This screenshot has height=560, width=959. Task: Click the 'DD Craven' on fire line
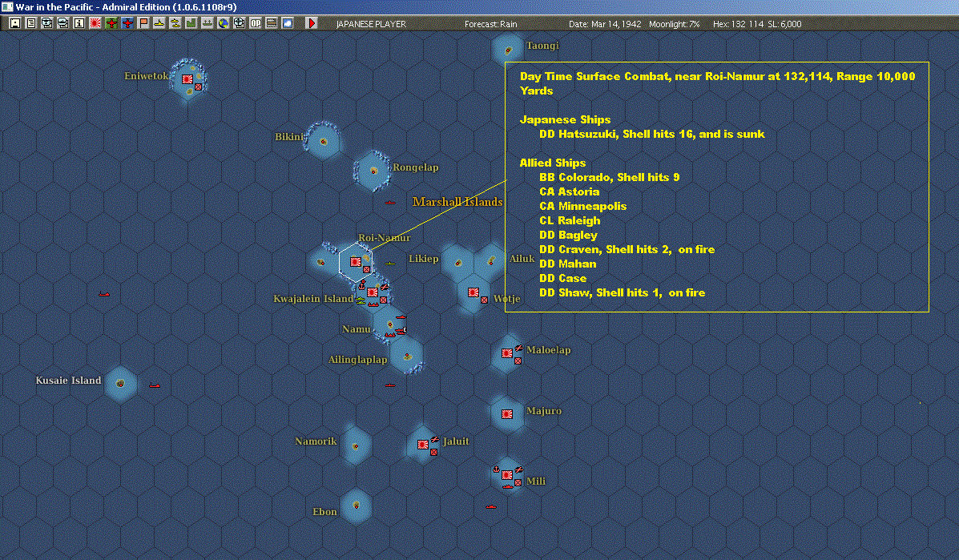[x=627, y=249]
